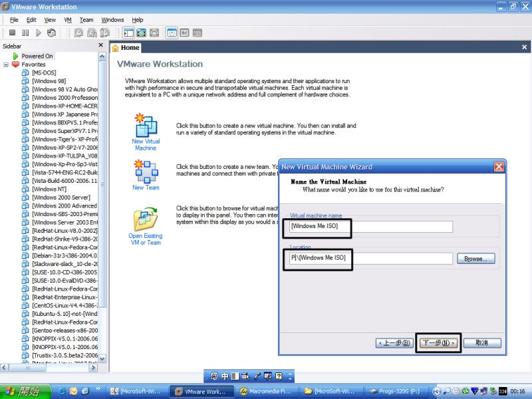
Task: Click the green-screen view icon beside the sidebar toggle
Action: point(142,33)
